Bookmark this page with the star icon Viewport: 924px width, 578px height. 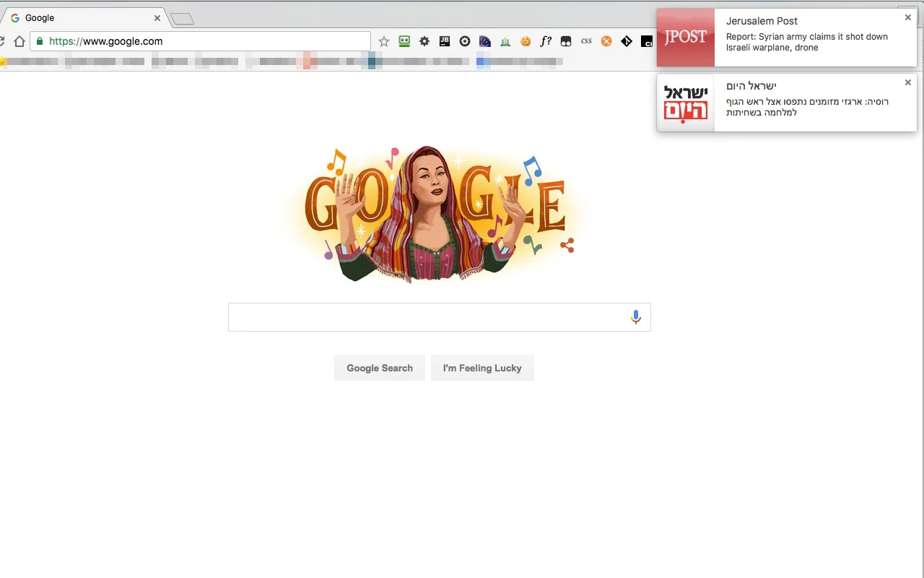384,42
